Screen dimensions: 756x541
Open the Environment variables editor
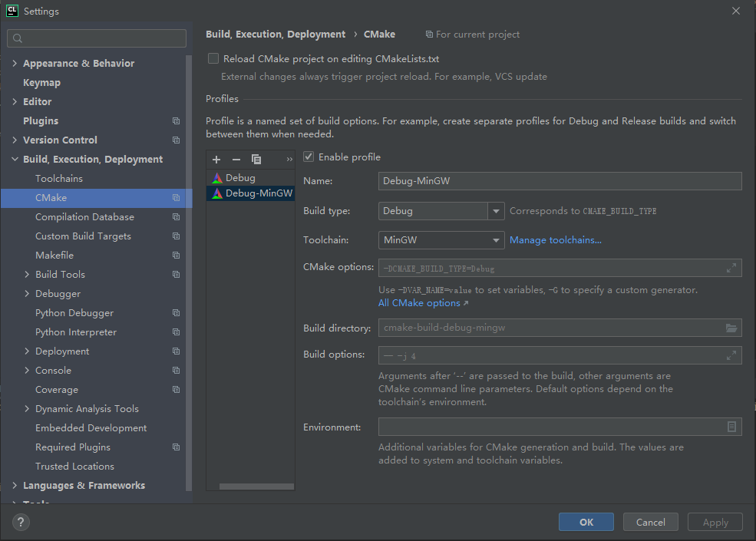[x=731, y=427]
